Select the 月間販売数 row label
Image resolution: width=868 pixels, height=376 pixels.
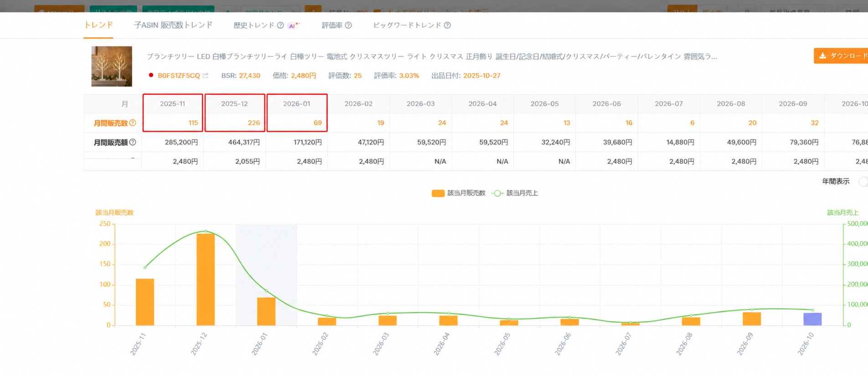tap(110, 123)
